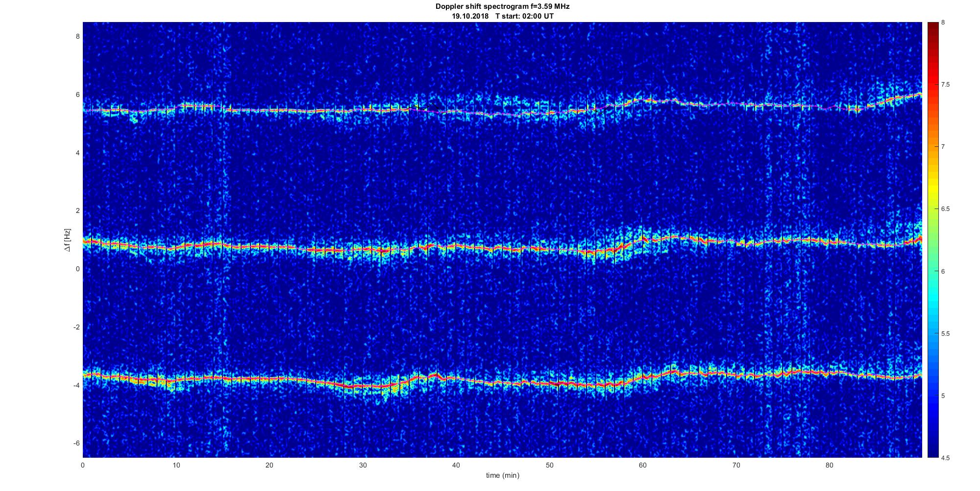The width and height of the screenshot is (980, 491).
Task: Click the x-axis tick label "80"
Action: coord(830,465)
